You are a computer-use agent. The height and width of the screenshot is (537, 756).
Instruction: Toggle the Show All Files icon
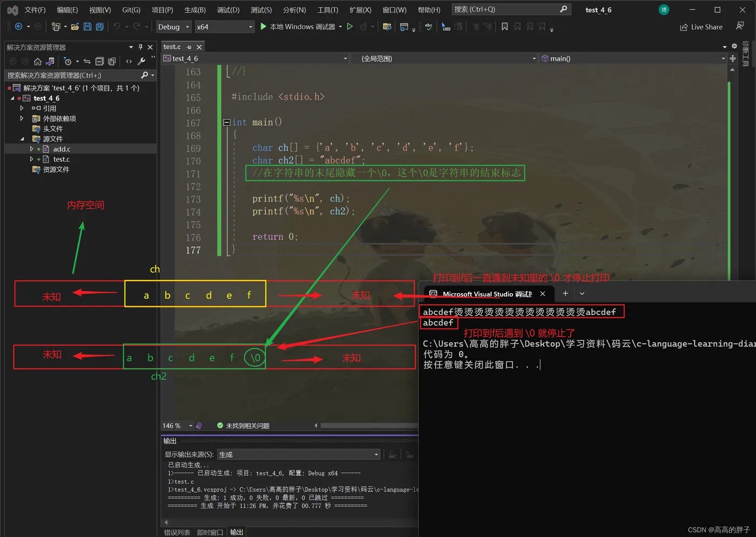tap(112, 61)
